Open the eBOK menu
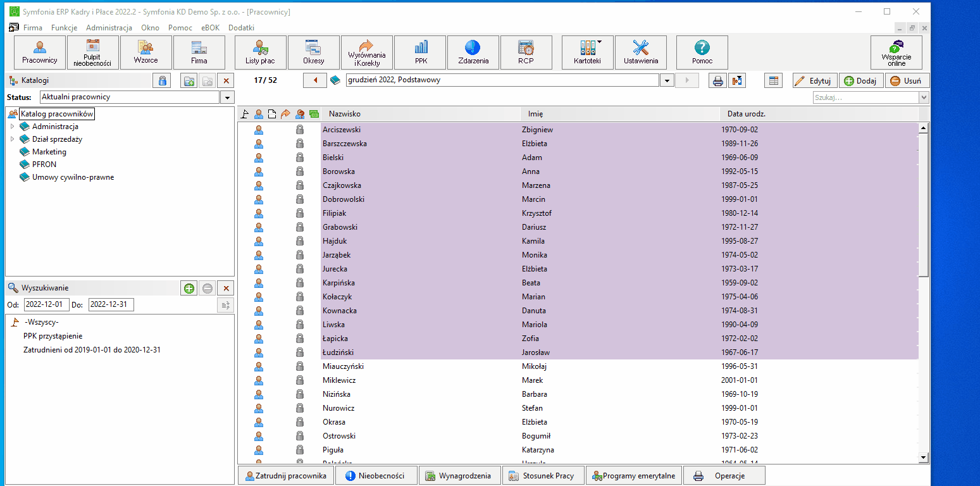The image size is (980, 486). 211,28
